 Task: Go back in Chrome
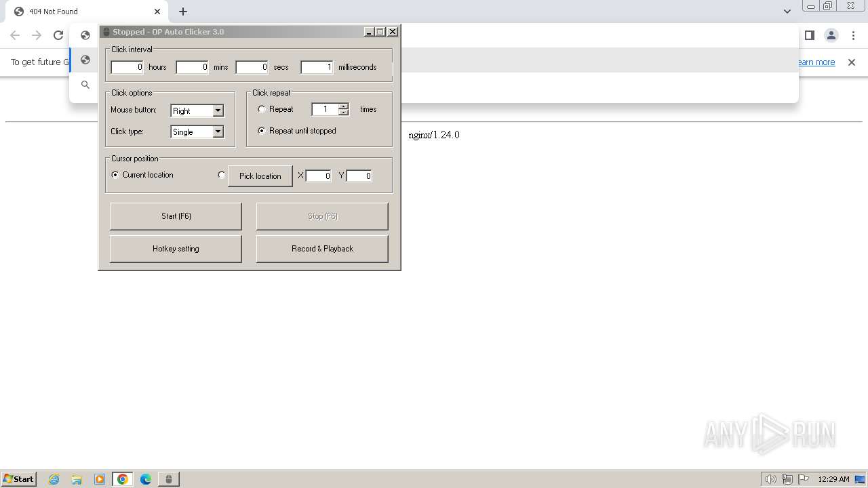[15, 35]
